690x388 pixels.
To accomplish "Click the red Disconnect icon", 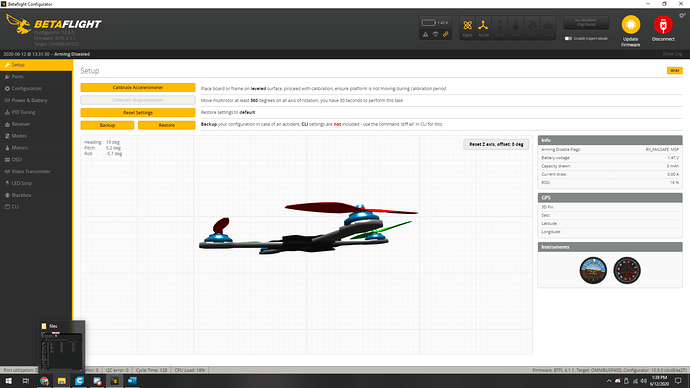I will pyautogui.click(x=663, y=25).
